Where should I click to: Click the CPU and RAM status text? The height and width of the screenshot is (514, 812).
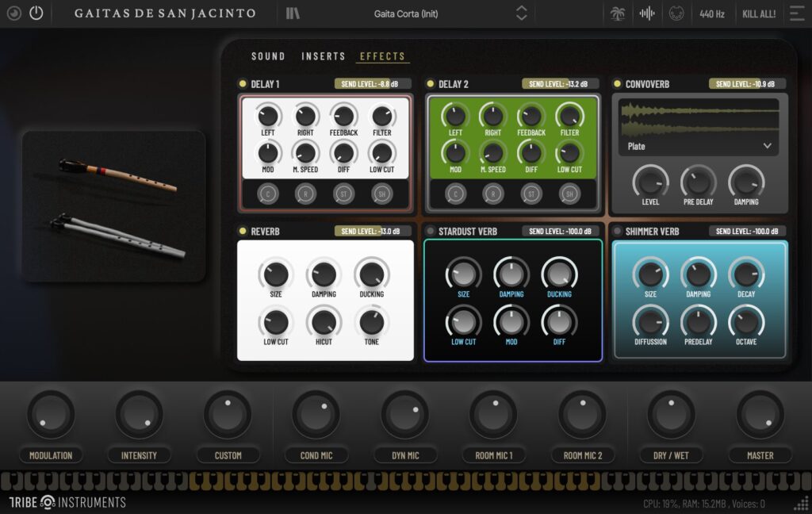(704, 504)
